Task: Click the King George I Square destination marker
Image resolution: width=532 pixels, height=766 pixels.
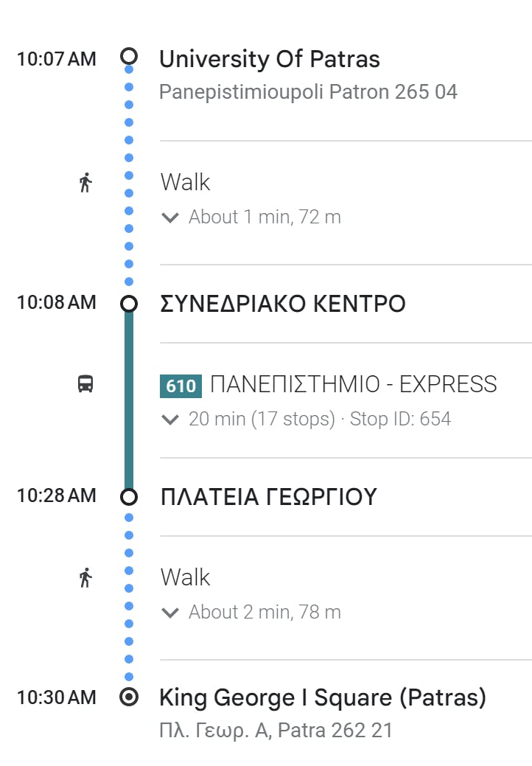Action: (x=129, y=697)
